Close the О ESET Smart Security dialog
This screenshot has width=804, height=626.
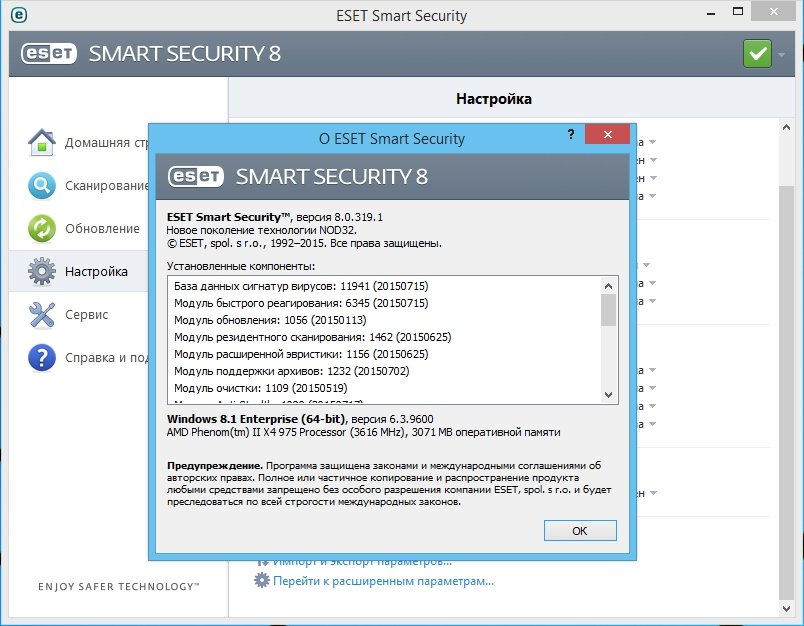pyautogui.click(x=608, y=134)
